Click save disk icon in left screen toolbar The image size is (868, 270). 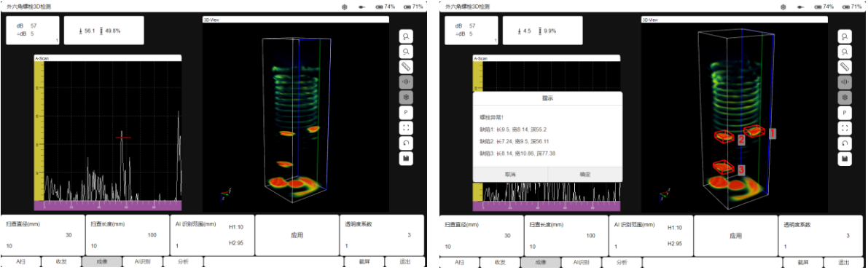407,158
